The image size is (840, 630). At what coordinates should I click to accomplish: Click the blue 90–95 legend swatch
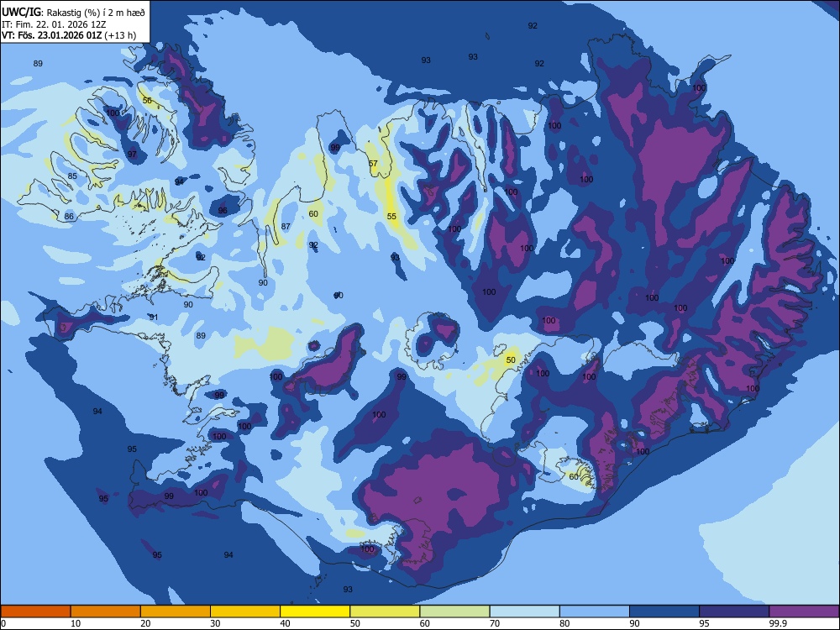pyautogui.click(x=664, y=612)
